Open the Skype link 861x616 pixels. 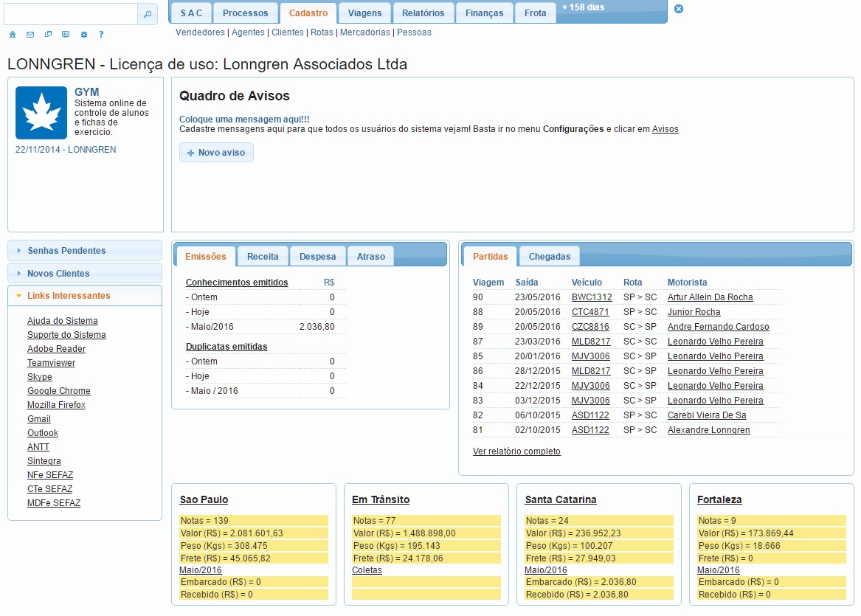point(40,377)
